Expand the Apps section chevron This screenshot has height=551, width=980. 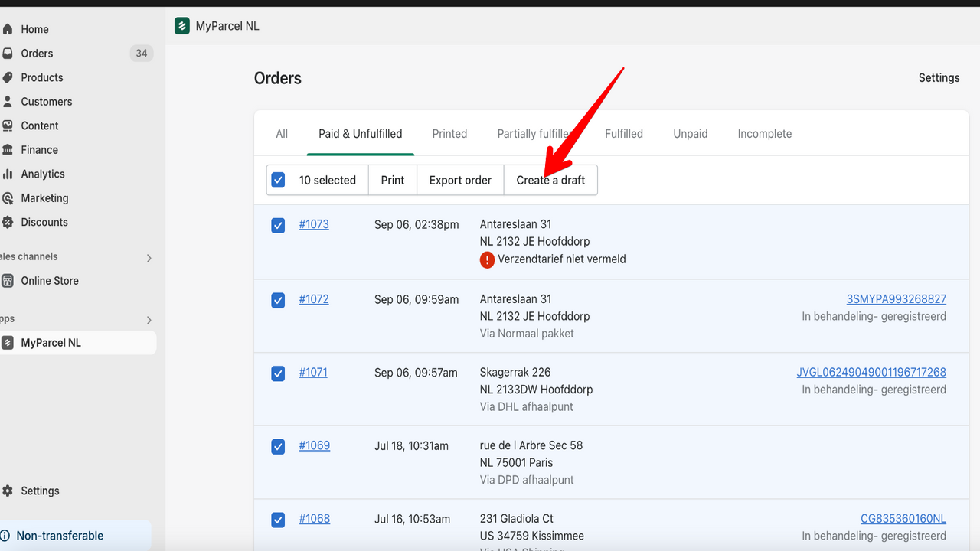[x=149, y=320]
